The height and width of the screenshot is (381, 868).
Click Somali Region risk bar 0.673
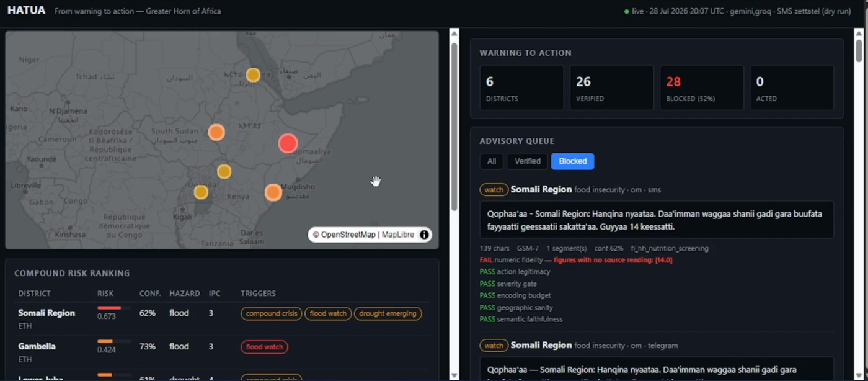tap(114, 308)
